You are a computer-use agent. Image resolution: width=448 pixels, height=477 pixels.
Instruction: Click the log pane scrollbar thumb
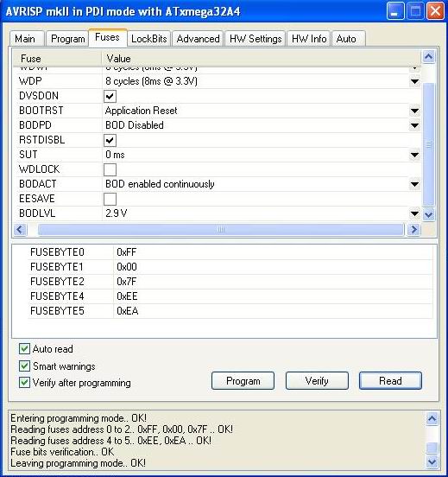(432, 448)
